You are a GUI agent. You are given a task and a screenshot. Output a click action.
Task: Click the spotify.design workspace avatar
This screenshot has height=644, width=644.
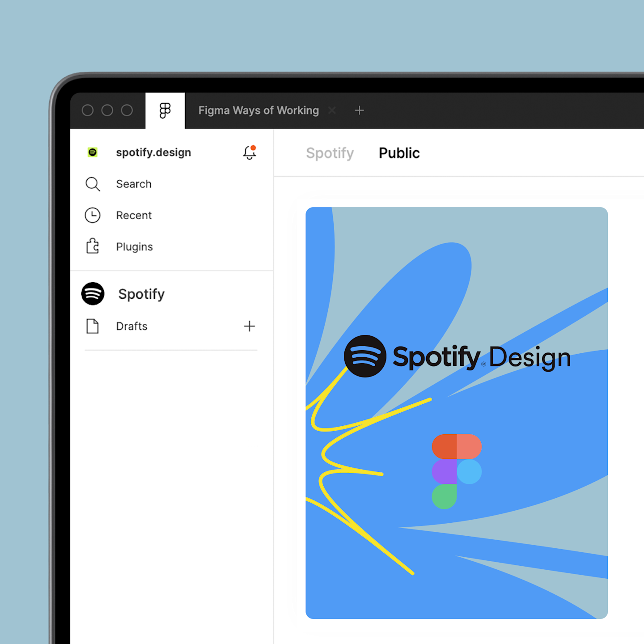[93, 152]
